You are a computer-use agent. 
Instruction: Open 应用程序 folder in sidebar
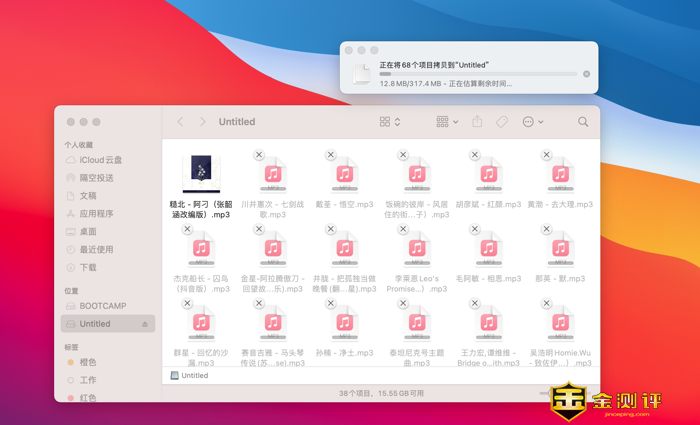click(x=96, y=214)
